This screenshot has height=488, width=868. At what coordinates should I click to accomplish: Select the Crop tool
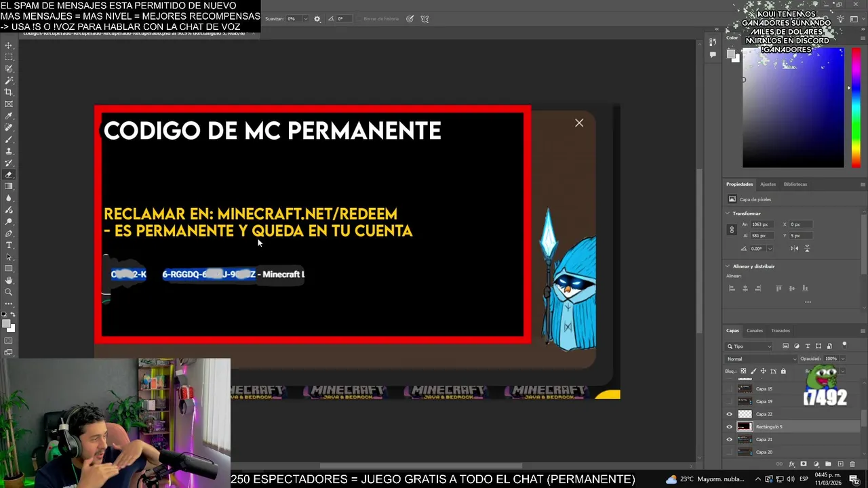(x=9, y=91)
